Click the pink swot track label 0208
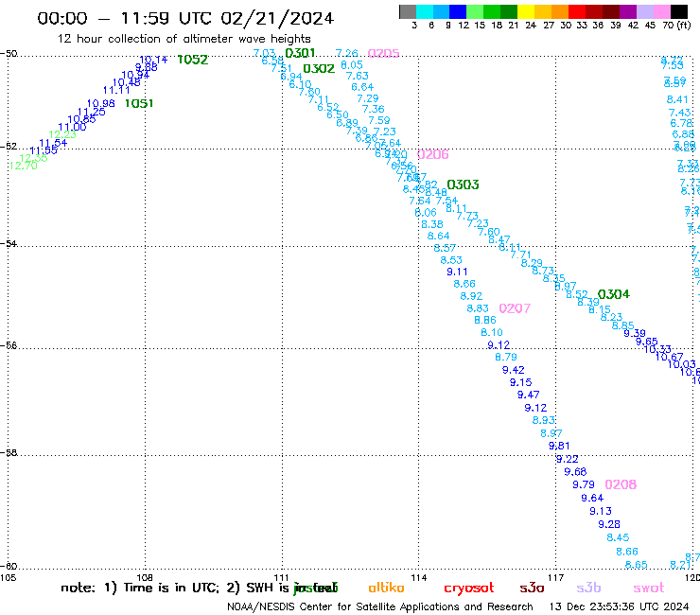This screenshot has height=615, width=700. [621, 484]
